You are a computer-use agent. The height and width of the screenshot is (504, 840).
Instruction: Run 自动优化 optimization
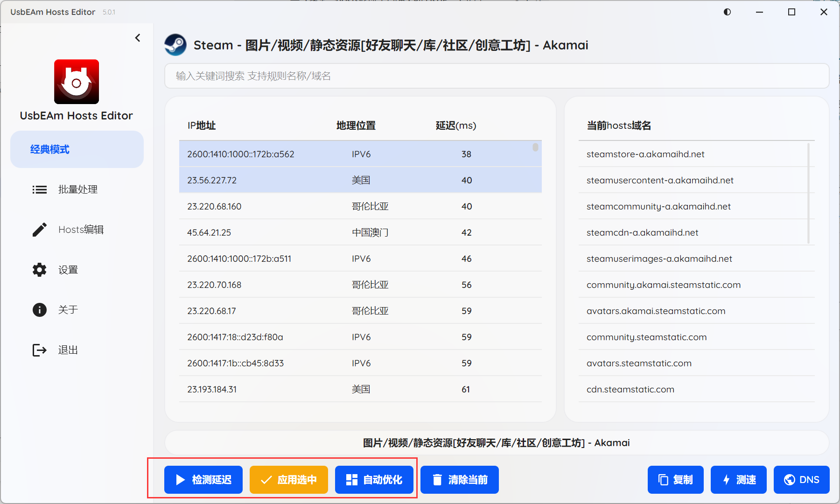374,479
